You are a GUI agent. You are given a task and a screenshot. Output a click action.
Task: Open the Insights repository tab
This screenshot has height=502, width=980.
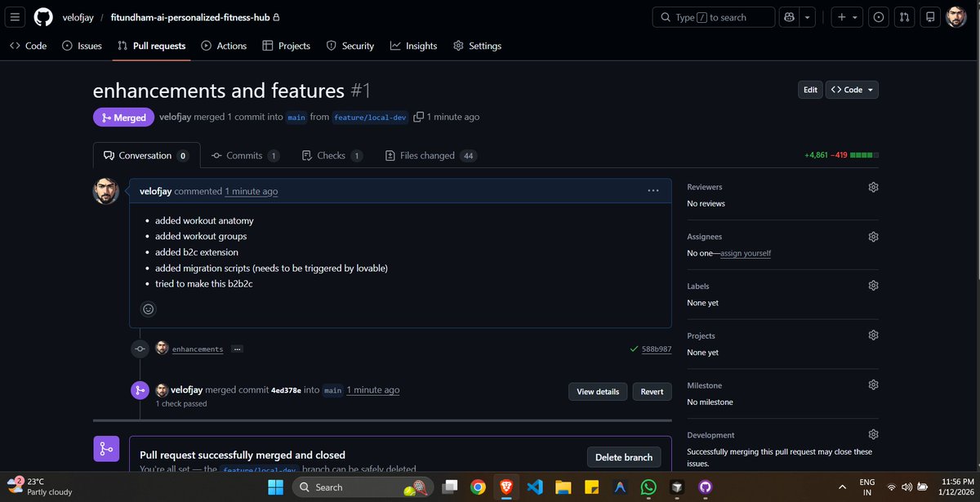(x=414, y=46)
